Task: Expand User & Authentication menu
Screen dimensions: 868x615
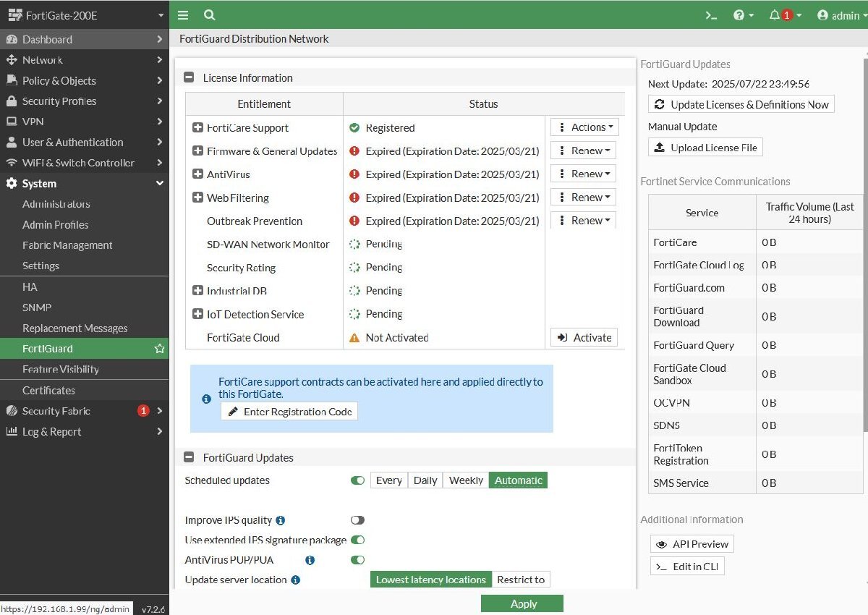Action: click(85, 143)
